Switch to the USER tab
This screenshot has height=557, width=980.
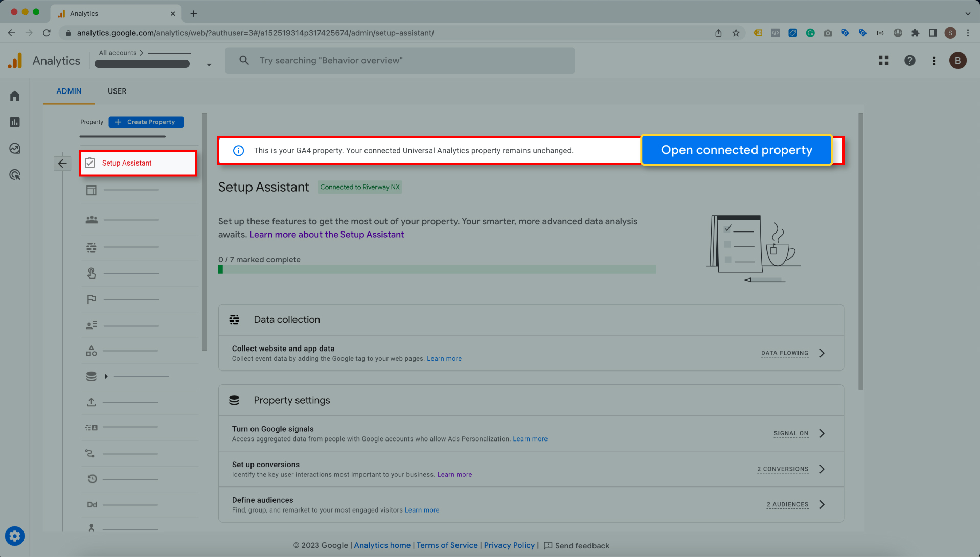(x=117, y=91)
